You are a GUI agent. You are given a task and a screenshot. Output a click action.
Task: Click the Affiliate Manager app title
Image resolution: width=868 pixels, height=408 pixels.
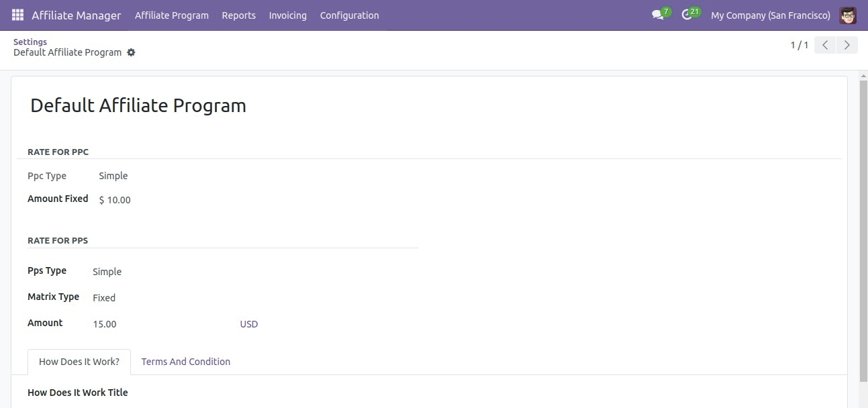[77, 15]
